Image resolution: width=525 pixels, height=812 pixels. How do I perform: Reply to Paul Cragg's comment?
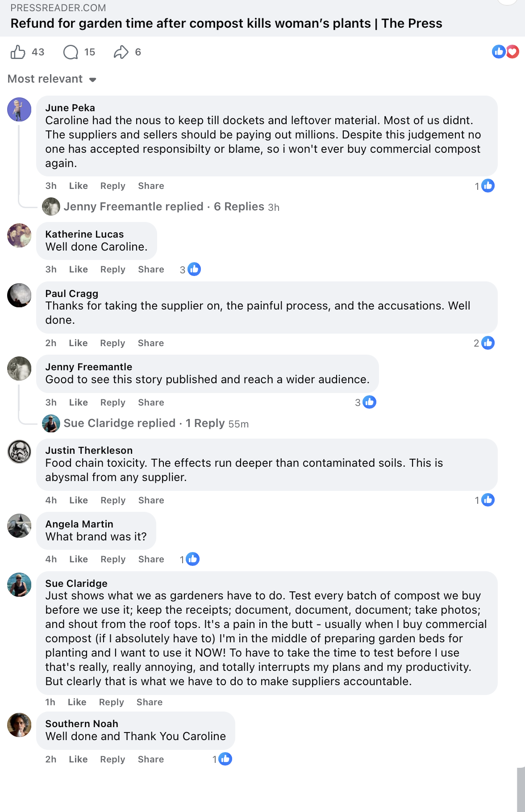click(x=112, y=343)
